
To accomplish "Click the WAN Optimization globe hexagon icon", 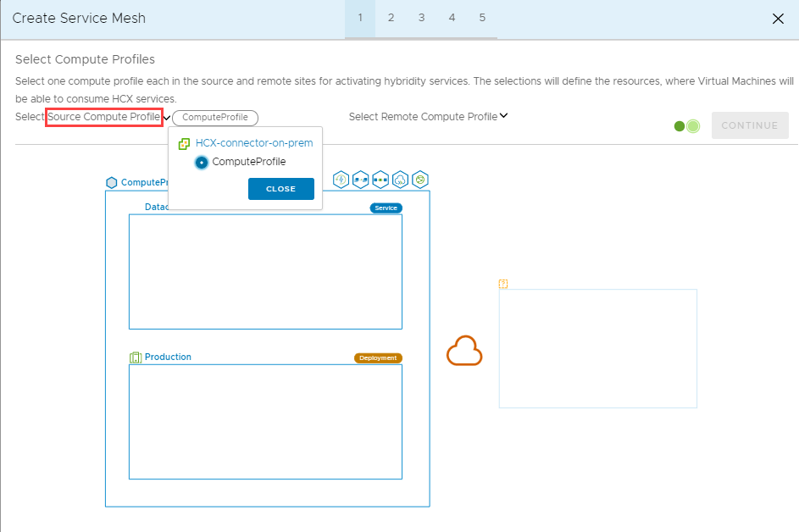I will (x=419, y=180).
